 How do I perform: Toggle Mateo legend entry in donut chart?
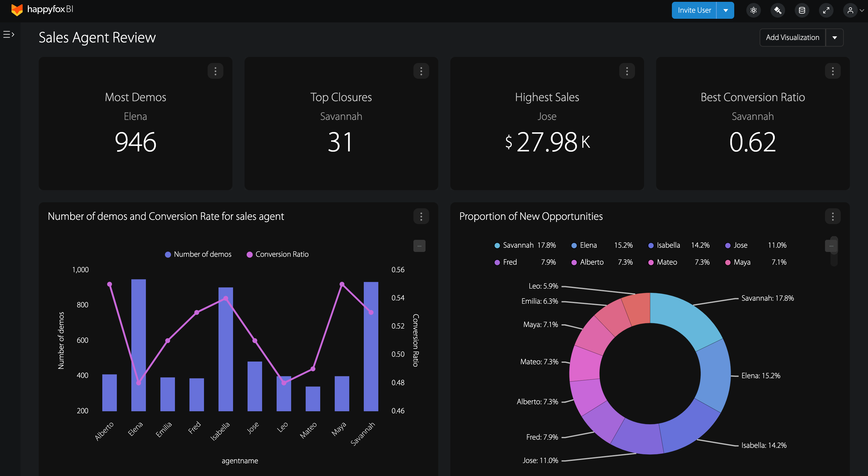[x=679, y=262]
